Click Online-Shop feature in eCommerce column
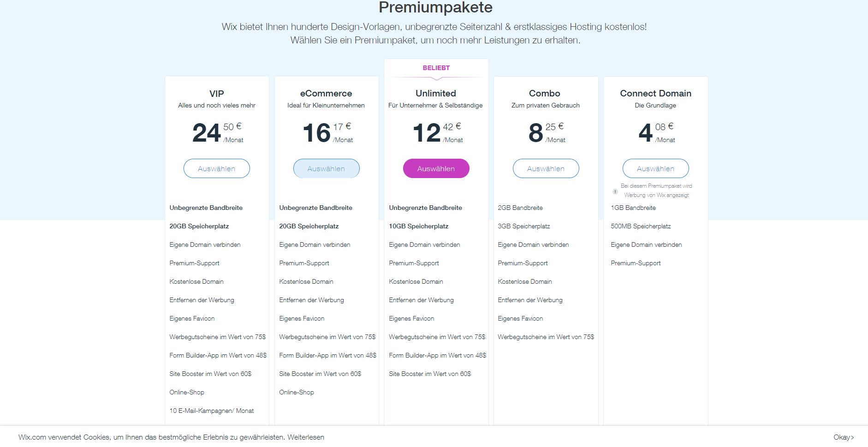 pyautogui.click(x=297, y=392)
